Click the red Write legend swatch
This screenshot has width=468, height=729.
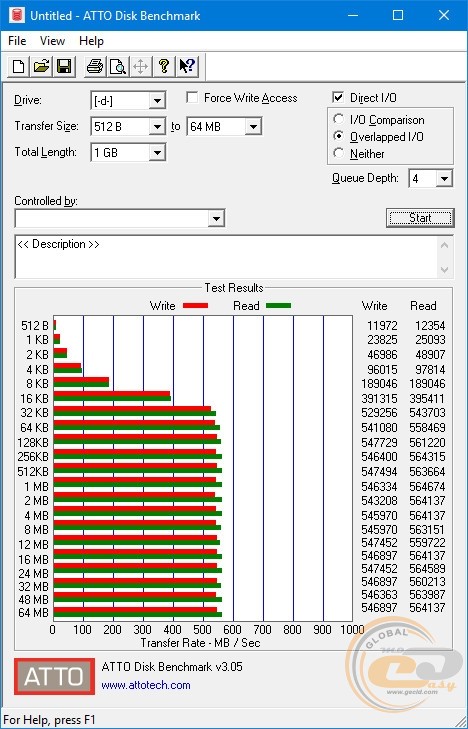196,305
